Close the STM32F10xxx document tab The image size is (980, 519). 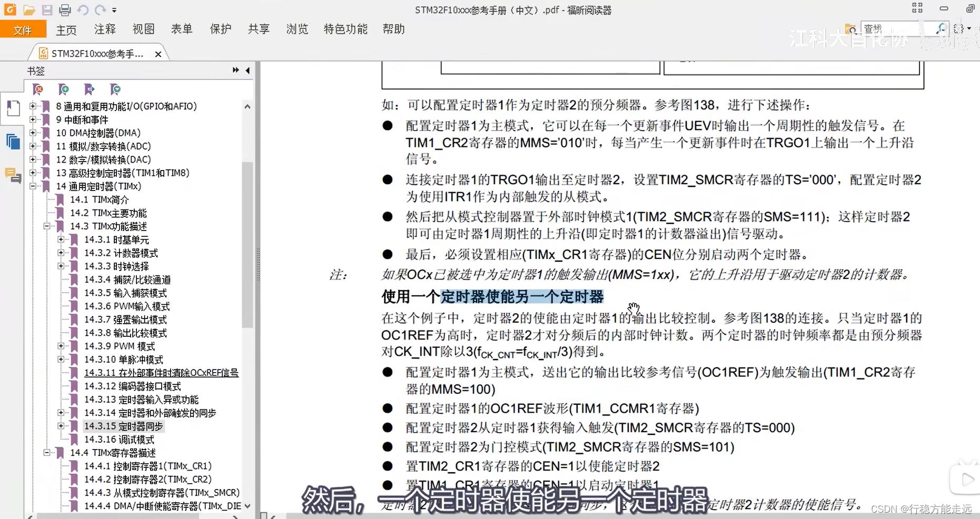(x=158, y=54)
